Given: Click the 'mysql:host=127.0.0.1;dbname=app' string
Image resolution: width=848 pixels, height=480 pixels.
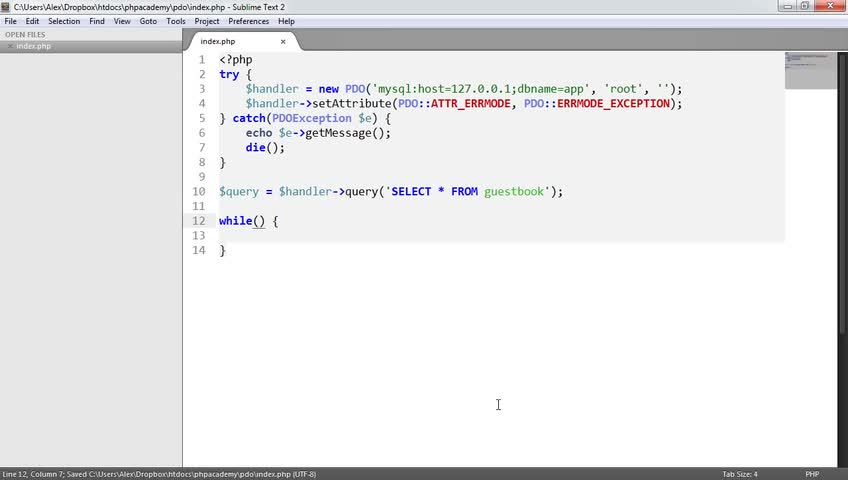Looking at the screenshot, I should pyautogui.click(x=480, y=89).
